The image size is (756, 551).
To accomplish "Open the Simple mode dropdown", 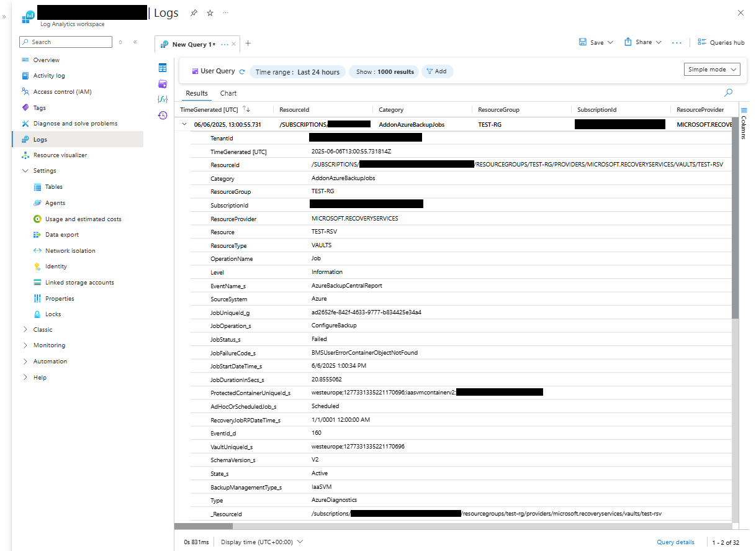I will [712, 70].
